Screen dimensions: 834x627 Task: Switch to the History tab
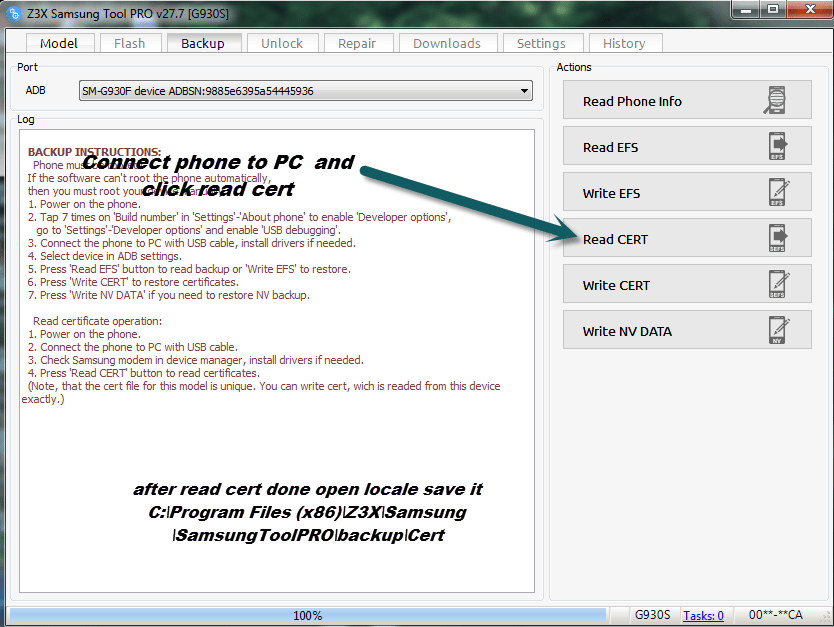624,43
